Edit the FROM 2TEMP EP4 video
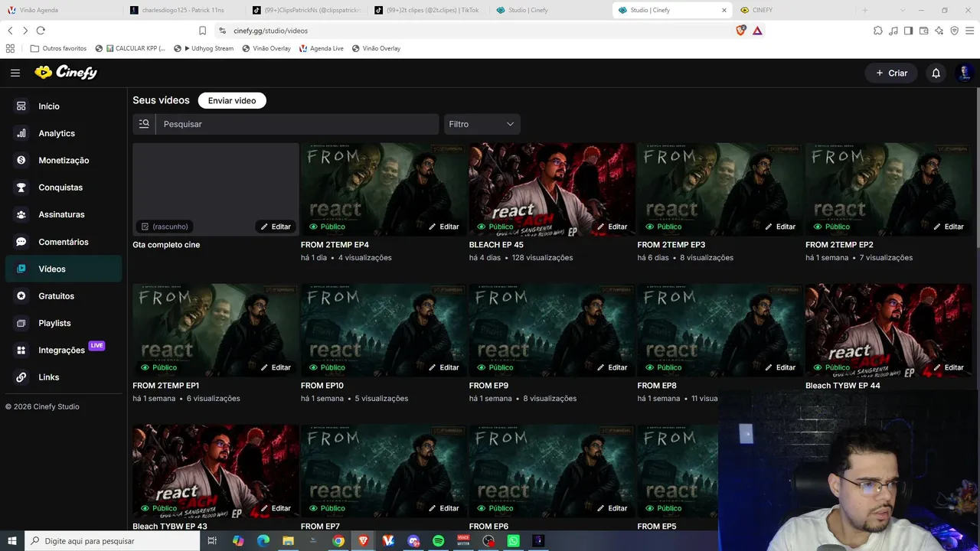Image resolution: width=980 pixels, height=551 pixels. coord(444,227)
